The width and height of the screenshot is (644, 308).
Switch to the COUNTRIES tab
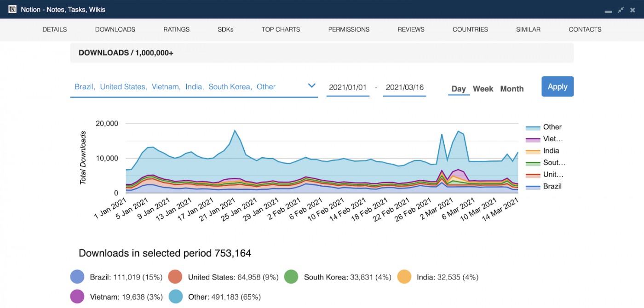(x=470, y=29)
